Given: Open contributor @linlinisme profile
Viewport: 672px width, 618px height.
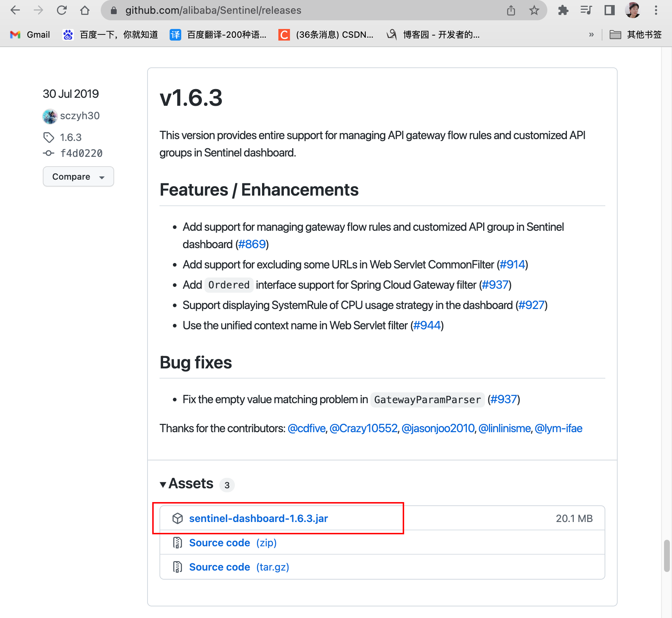Looking at the screenshot, I should (505, 428).
